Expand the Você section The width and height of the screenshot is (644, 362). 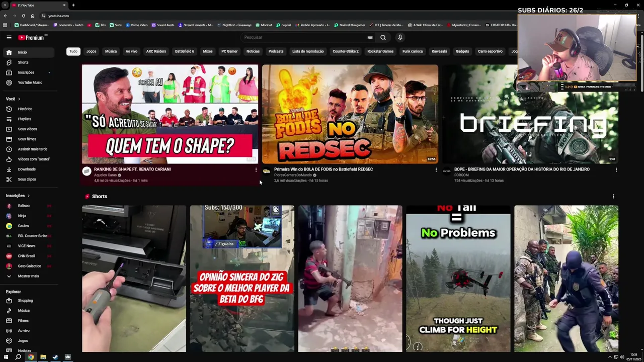pyautogui.click(x=13, y=99)
